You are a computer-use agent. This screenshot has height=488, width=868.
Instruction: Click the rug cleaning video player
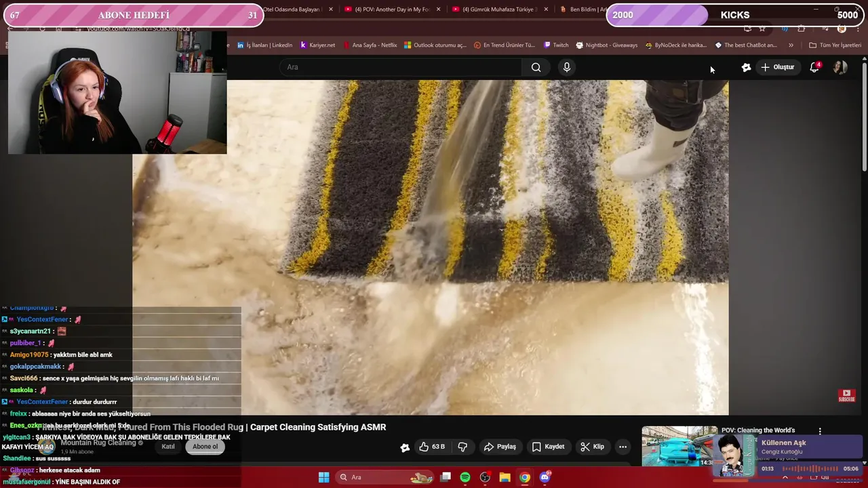click(431, 247)
